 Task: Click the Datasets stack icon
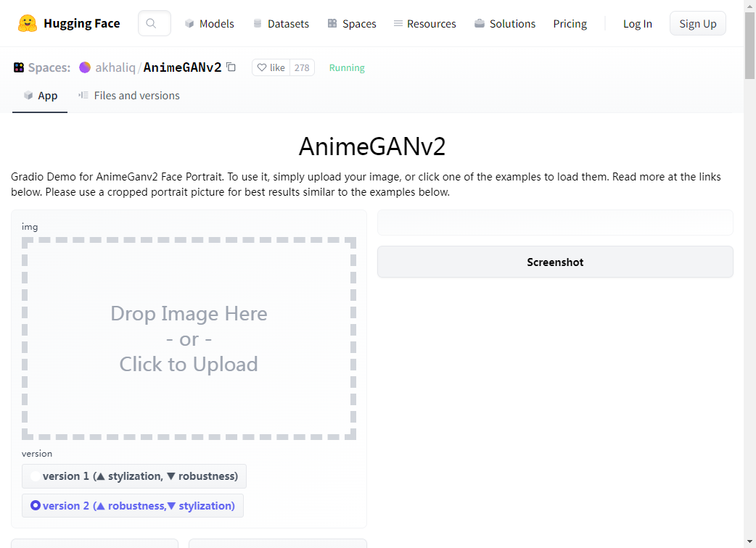258,23
